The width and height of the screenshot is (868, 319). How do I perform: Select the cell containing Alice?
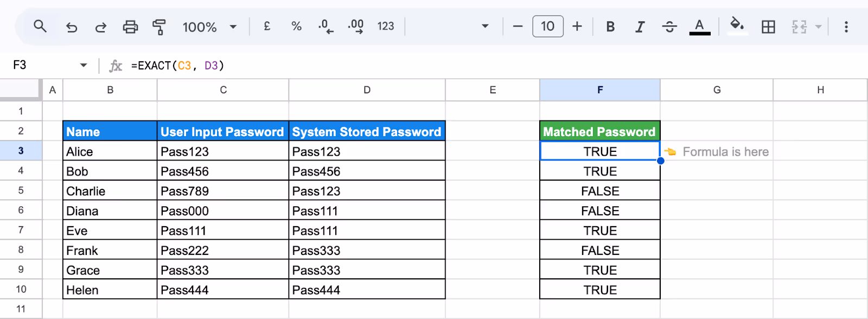pos(110,151)
